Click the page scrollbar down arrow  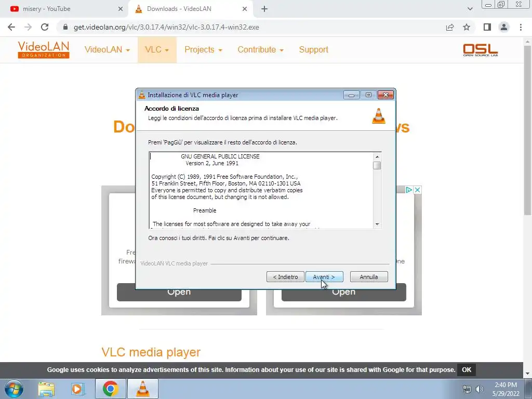527,374
